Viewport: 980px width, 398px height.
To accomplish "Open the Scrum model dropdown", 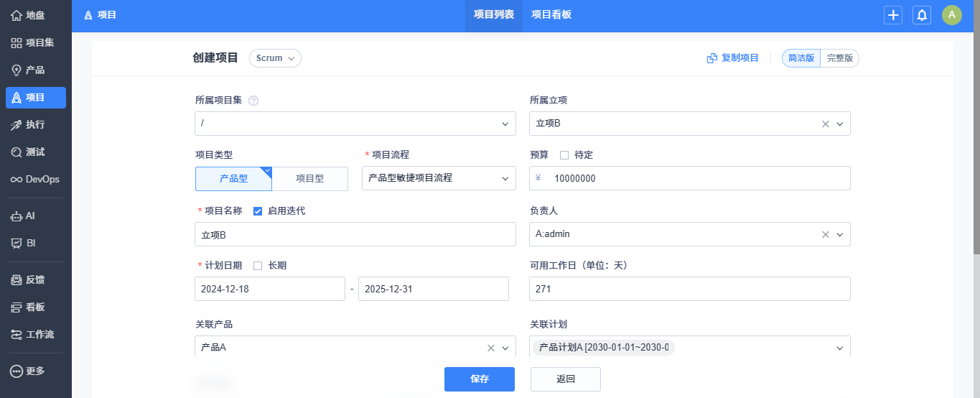I will pyautogui.click(x=275, y=58).
